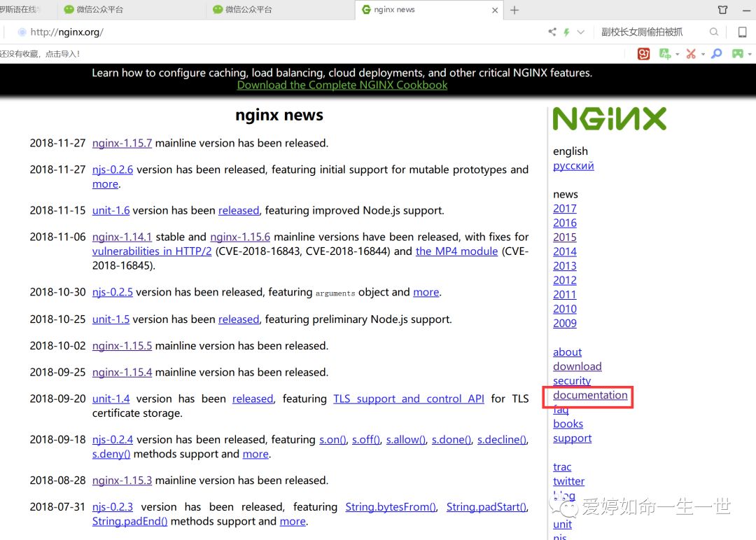Open the trac link in sidebar

pos(562,467)
